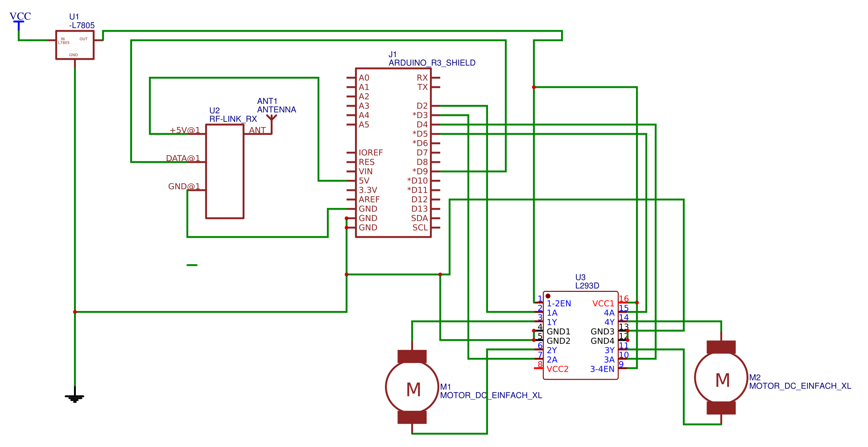Click the U3 reference label
868x447 pixels.
point(580,277)
